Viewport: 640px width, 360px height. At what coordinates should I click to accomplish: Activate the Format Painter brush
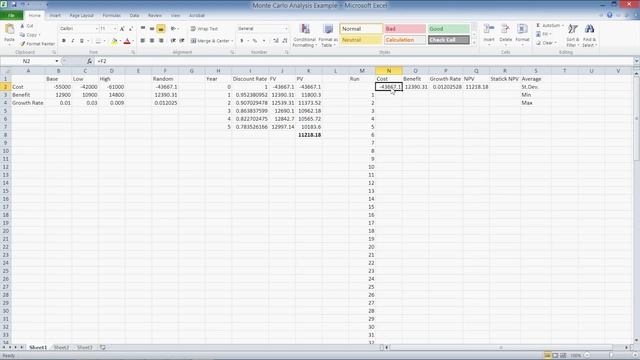(23, 44)
